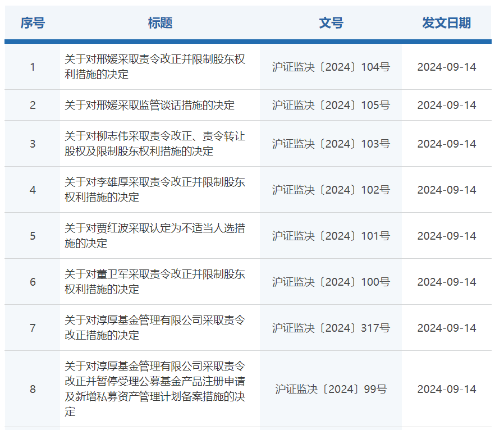Select document number 沪证监决〔2024〕103号
Screen dimensions: 504x430
[331, 144]
